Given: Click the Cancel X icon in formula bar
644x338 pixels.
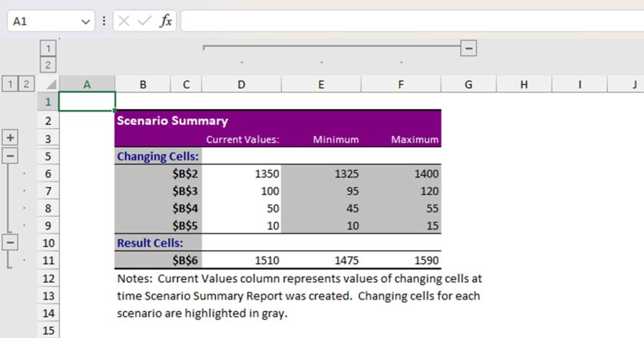Looking at the screenshot, I should (x=124, y=21).
